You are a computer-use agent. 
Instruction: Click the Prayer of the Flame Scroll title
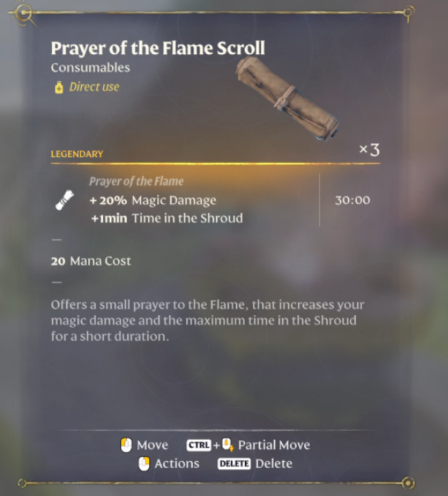point(158,48)
